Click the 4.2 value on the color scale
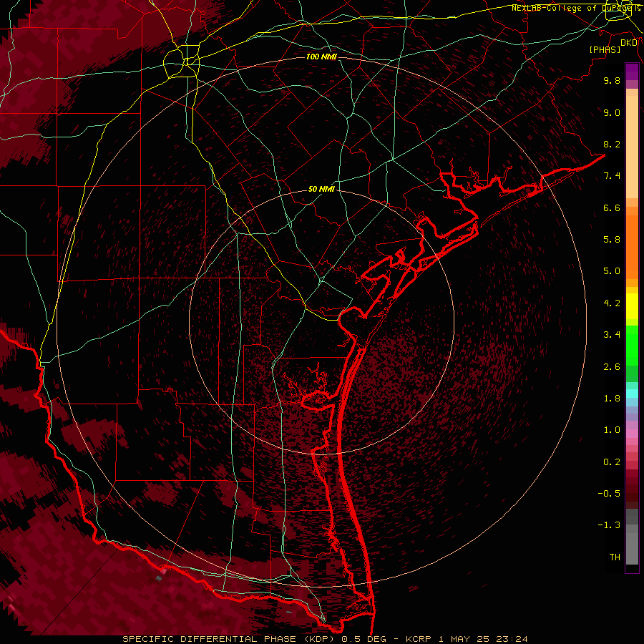The width and height of the screenshot is (644, 644). click(612, 303)
